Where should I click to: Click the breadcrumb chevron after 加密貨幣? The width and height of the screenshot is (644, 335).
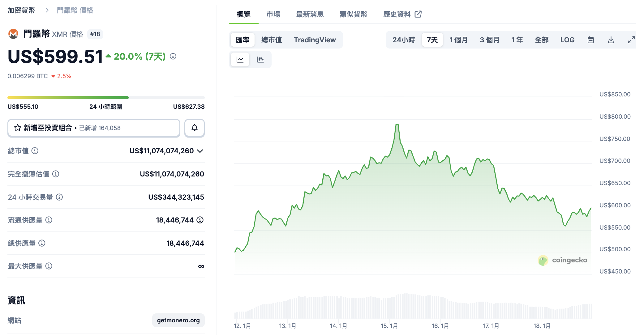[x=47, y=10]
